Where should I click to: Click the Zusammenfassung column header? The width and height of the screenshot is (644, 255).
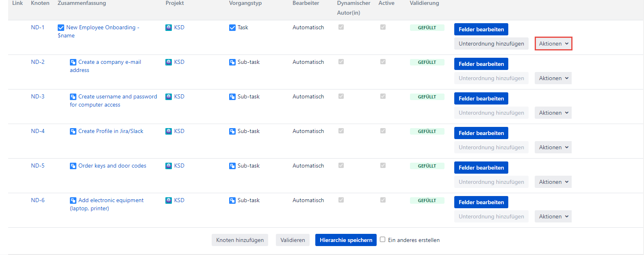tap(82, 3)
